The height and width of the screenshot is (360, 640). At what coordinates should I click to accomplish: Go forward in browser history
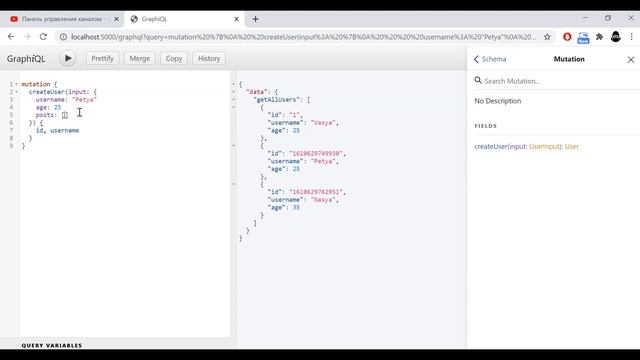27,37
